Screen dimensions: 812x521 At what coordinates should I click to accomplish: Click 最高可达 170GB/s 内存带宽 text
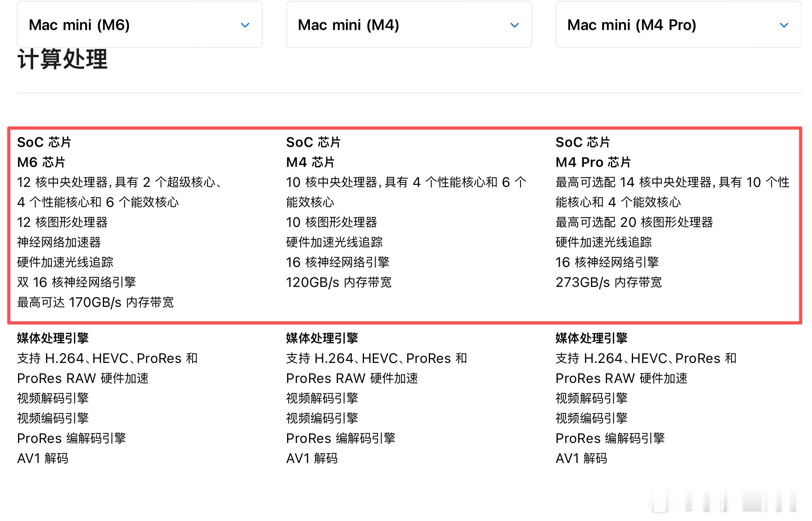95,302
